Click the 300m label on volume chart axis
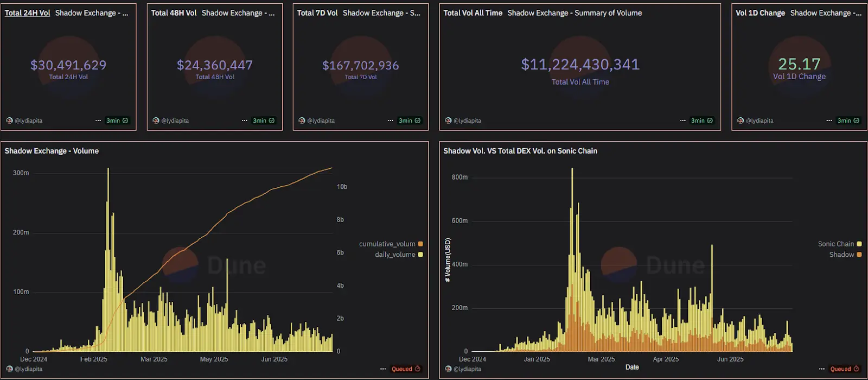The image size is (868, 380). [x=21, y=173]
